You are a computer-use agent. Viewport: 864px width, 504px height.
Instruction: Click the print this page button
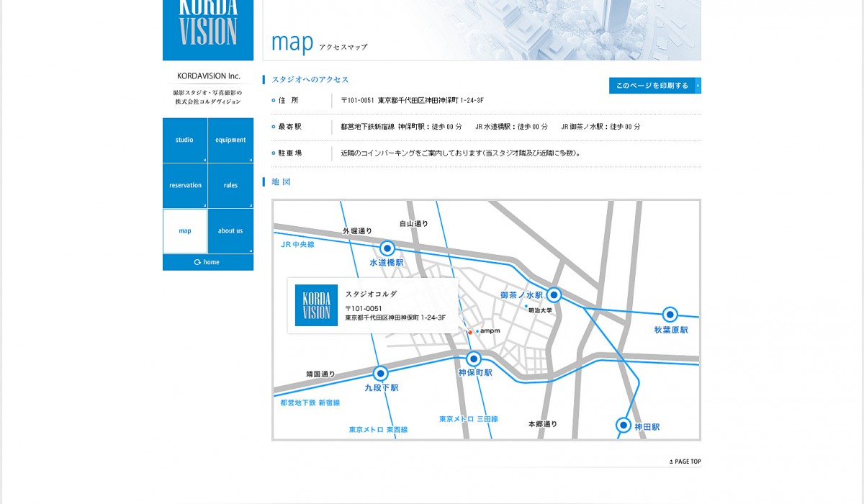tap(655, 86)
